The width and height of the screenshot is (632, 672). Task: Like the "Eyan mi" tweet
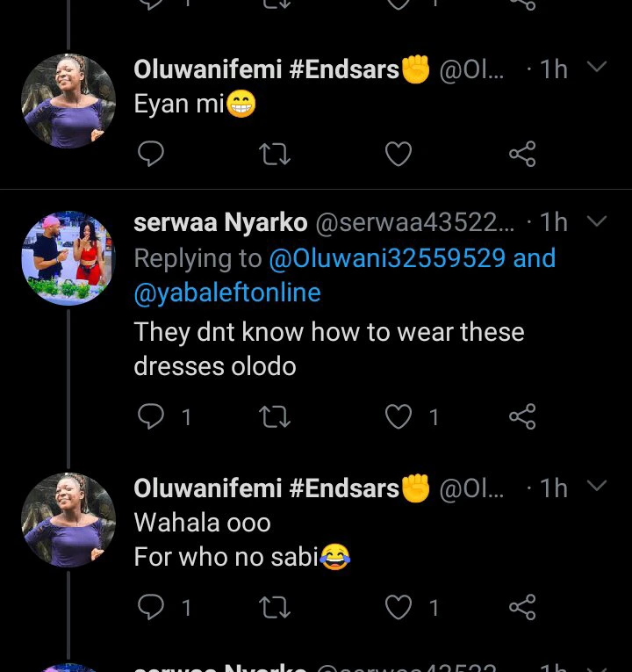[399, 155]
